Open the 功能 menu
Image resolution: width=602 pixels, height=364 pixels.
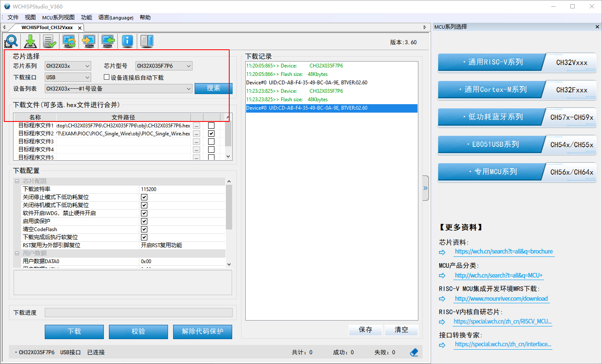[x=86, y=17]
